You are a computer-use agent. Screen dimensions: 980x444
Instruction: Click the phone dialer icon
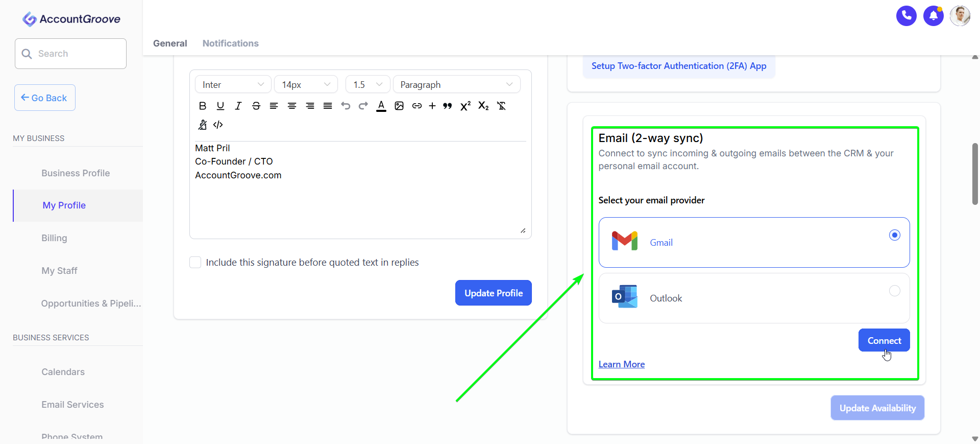pyautogui.click(x=906, y=16)
